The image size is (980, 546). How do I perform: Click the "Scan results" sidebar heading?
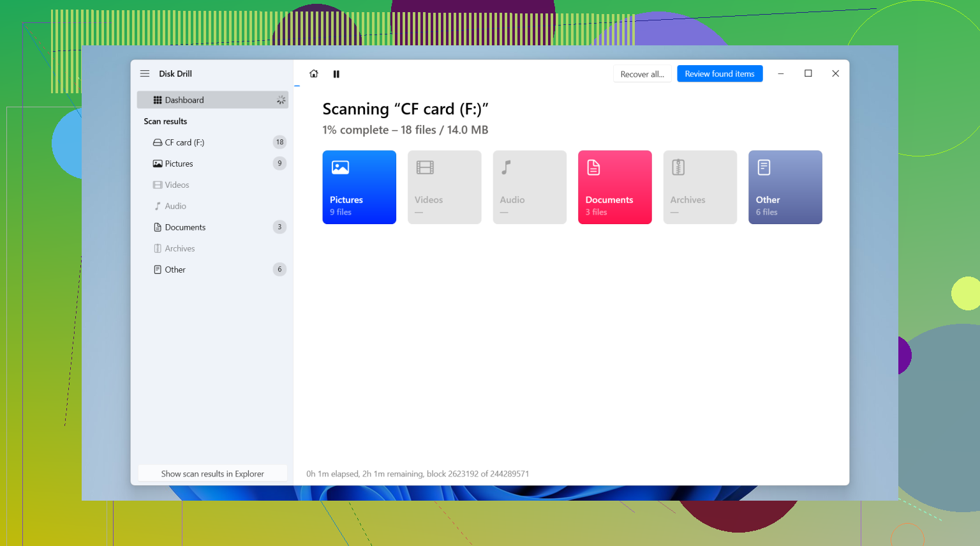click(x=165, y=121)
